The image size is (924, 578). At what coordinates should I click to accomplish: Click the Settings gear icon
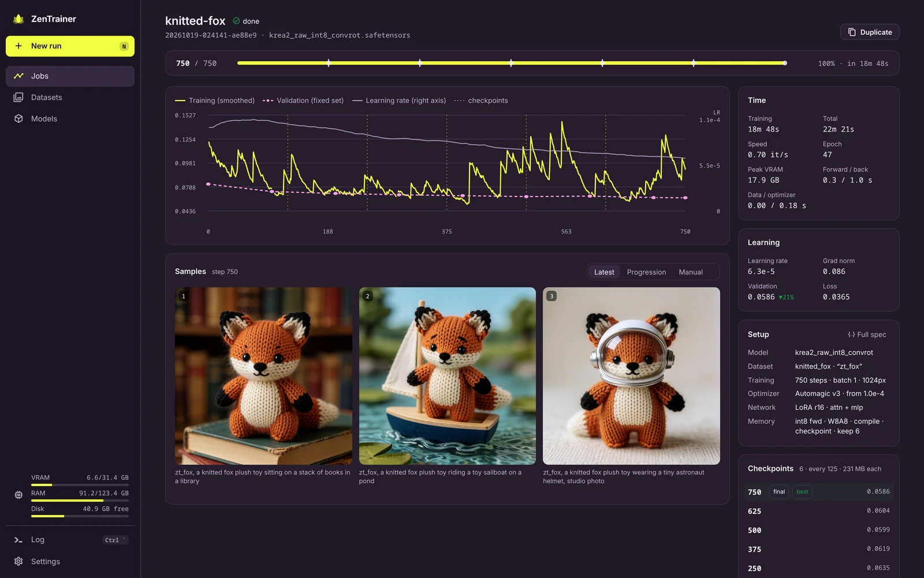point(18,561)
